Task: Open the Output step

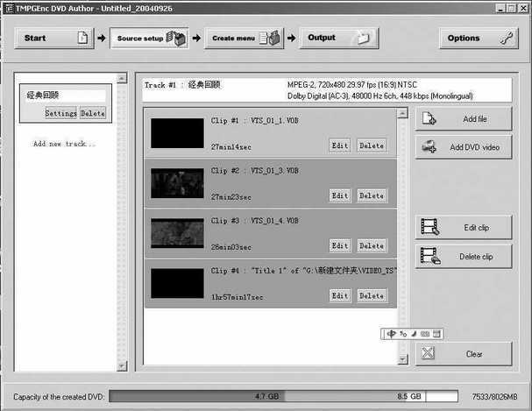Action: click(338, 39)
